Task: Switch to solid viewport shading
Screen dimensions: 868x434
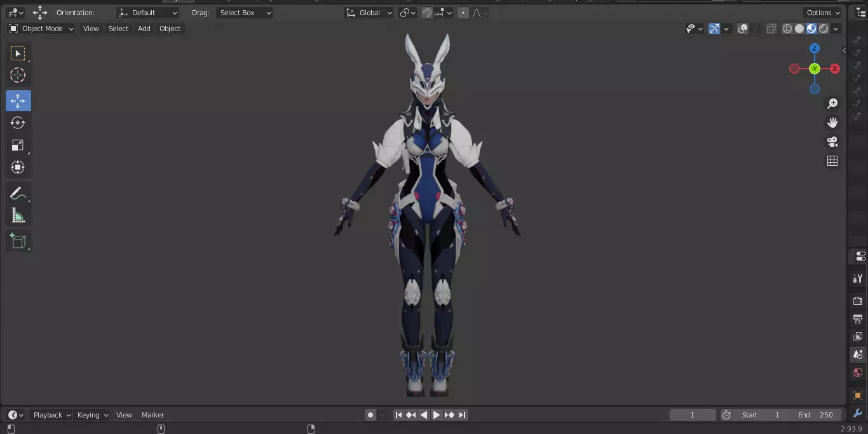Action: (799, 29)
